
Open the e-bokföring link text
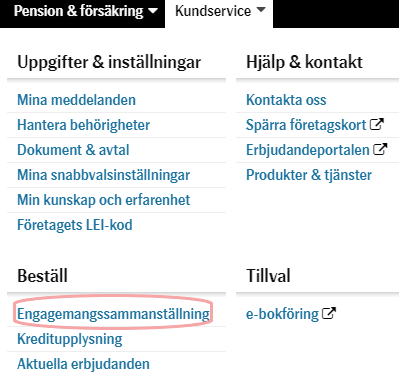coord(282,314)
